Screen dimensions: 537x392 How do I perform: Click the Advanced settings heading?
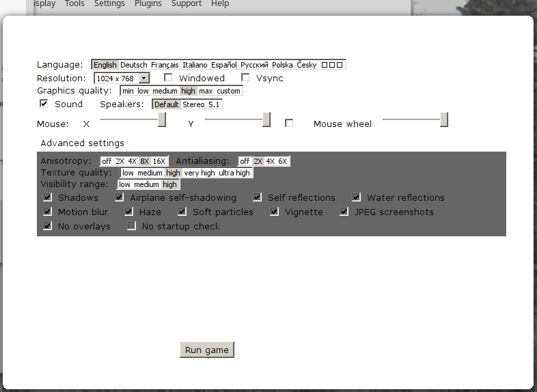[x=82, y=143]
